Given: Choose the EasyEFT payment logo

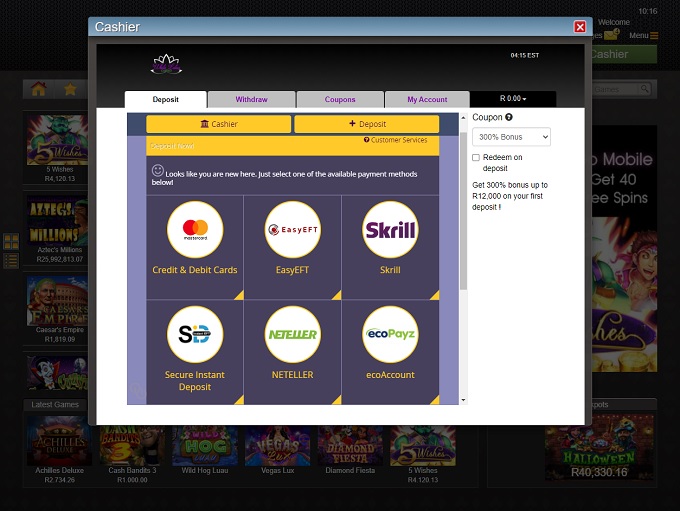Looking at the screenshot, I should tap(293, 229).
